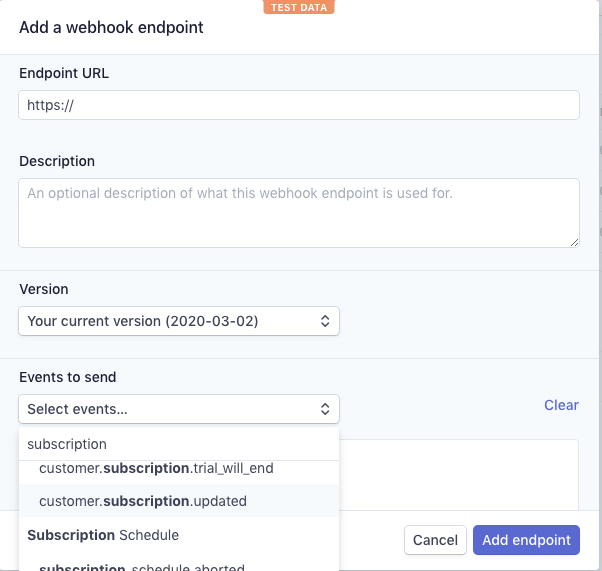Focus the Description text area
Viewport: 602px width, 571px height.
click(x=298, y=212)
